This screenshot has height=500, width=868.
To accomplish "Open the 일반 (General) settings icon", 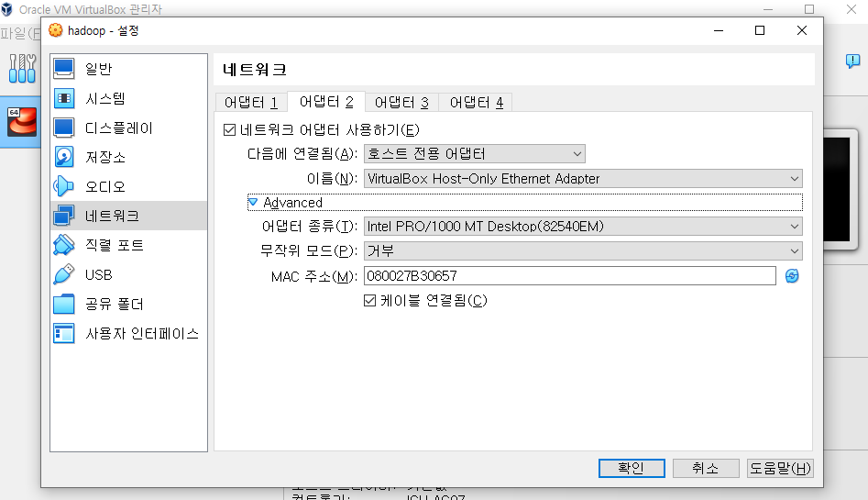I will click(63, 69).
